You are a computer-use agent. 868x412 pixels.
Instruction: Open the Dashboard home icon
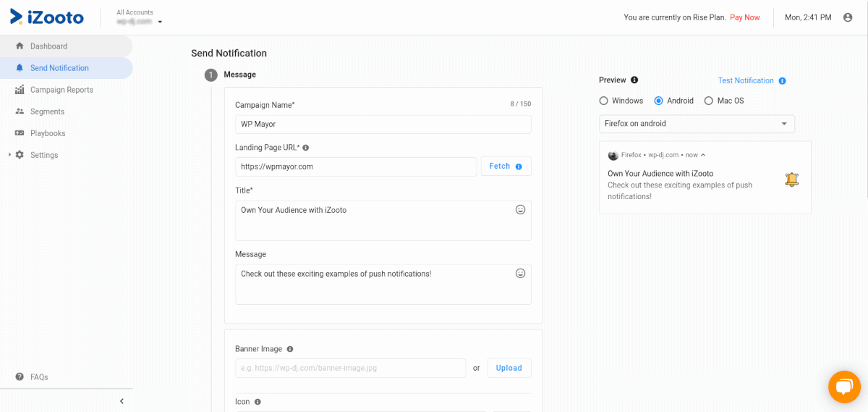(20, 46)
